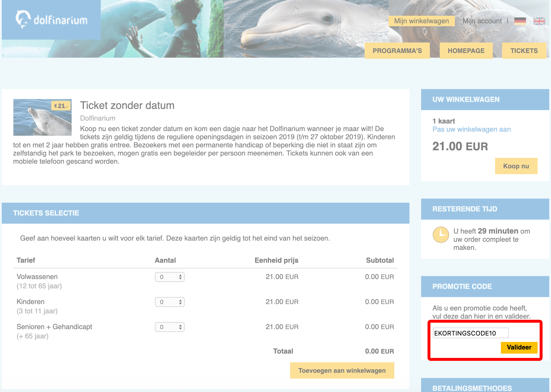Click the Volwassenen 21.00 EUR unit price

[282, 277]
